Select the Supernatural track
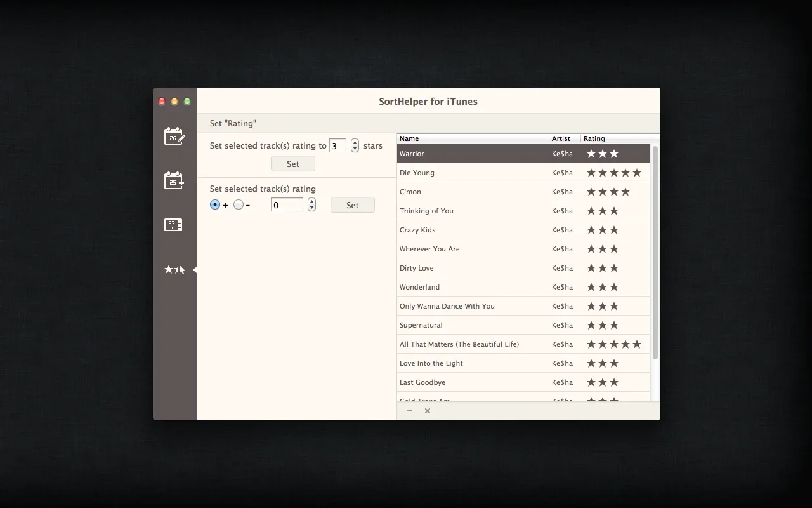This screenshot has width=812, height=508. pos(524,325)
